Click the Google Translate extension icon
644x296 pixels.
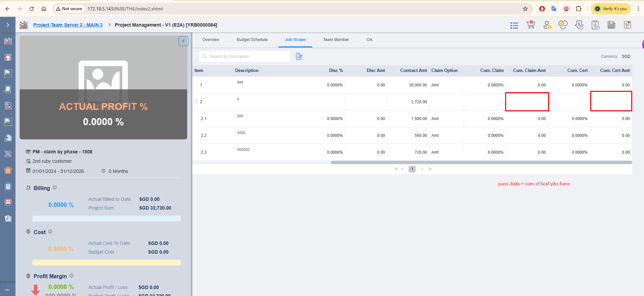pos(554,9)
